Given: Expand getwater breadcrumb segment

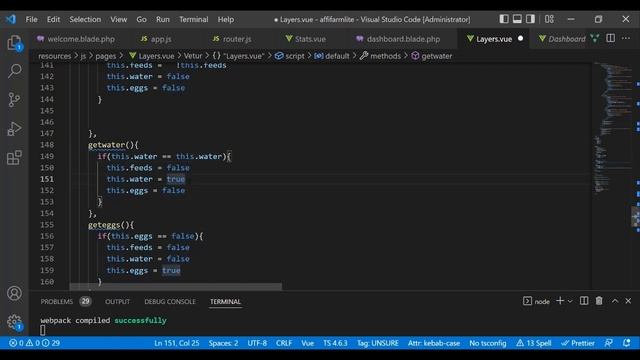Looking at the screenshot, I should (x=431, y=56).
